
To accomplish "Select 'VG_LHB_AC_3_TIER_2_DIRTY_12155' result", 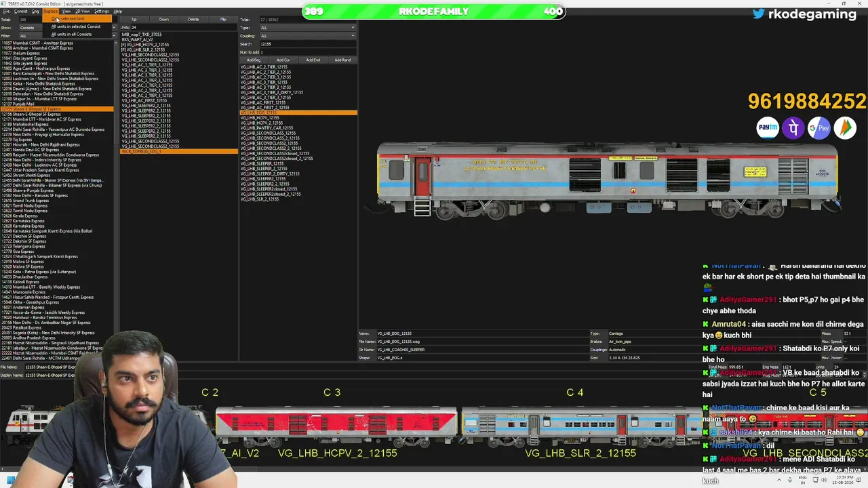I will [x=271, y=93].
